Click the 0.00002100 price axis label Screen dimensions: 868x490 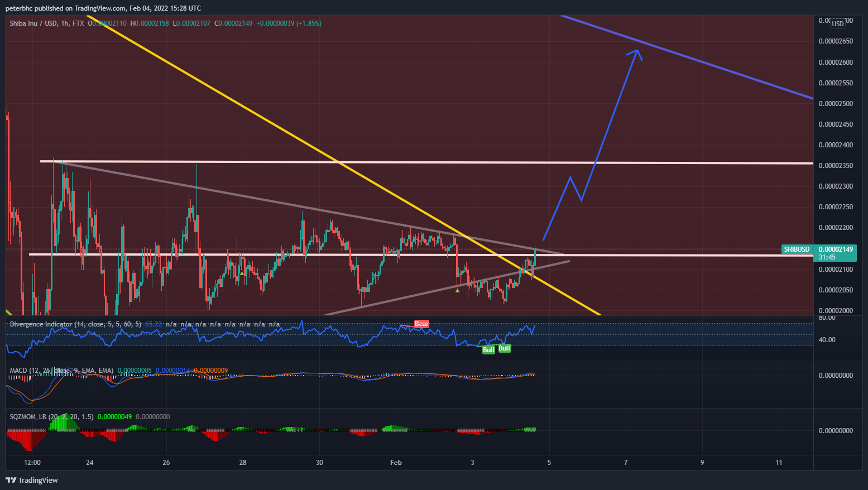pyautogui.click(x=836, y=270)
